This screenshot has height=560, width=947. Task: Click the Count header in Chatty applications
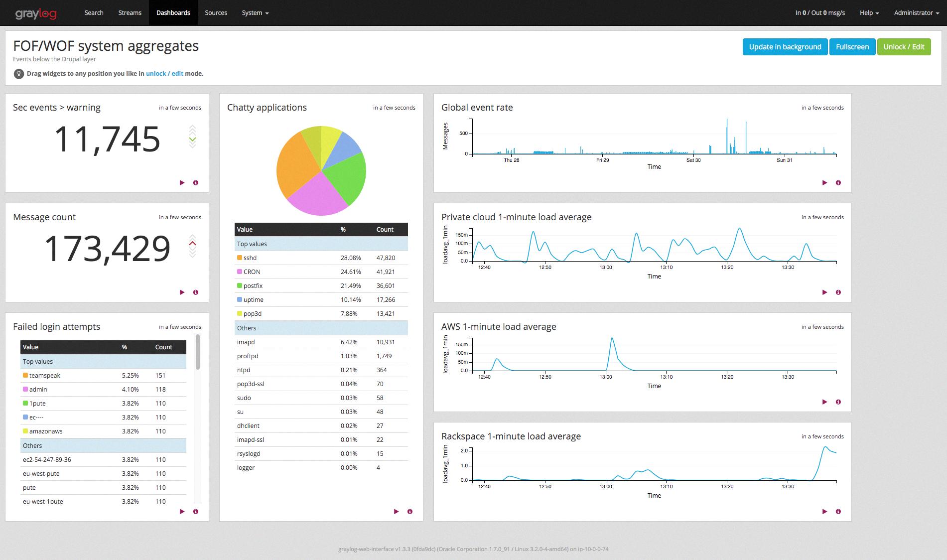385,230
